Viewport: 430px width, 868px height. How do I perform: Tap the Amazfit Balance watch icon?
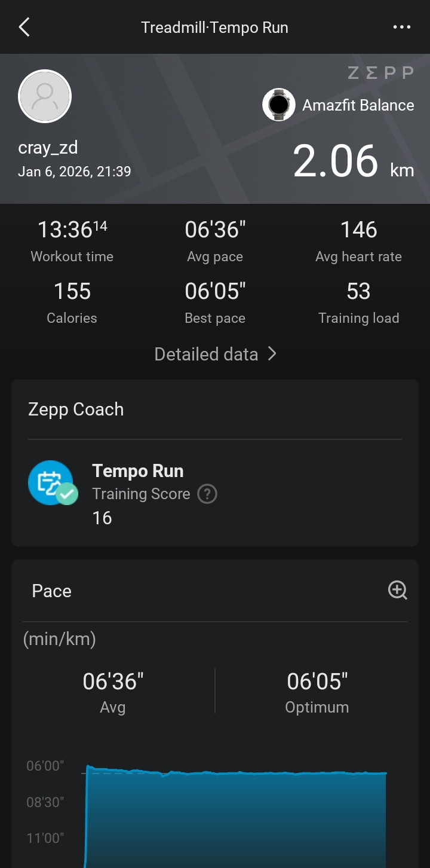279,105
